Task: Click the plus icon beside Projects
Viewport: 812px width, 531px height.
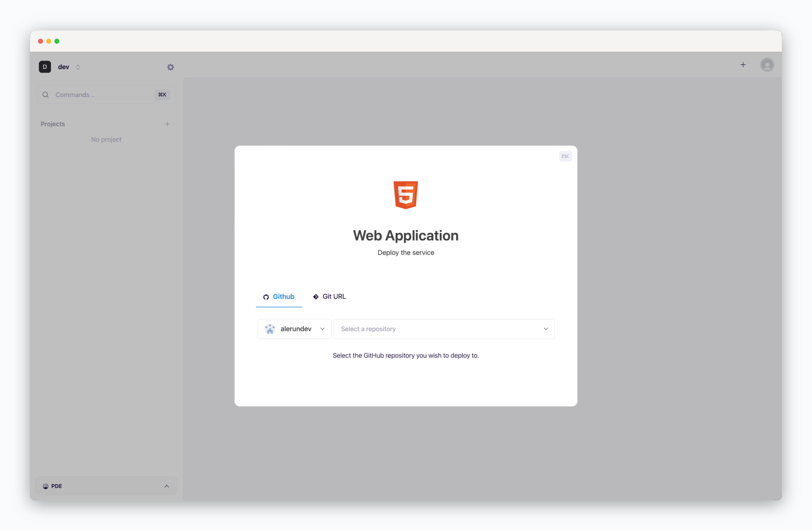Action: (167, 124)
